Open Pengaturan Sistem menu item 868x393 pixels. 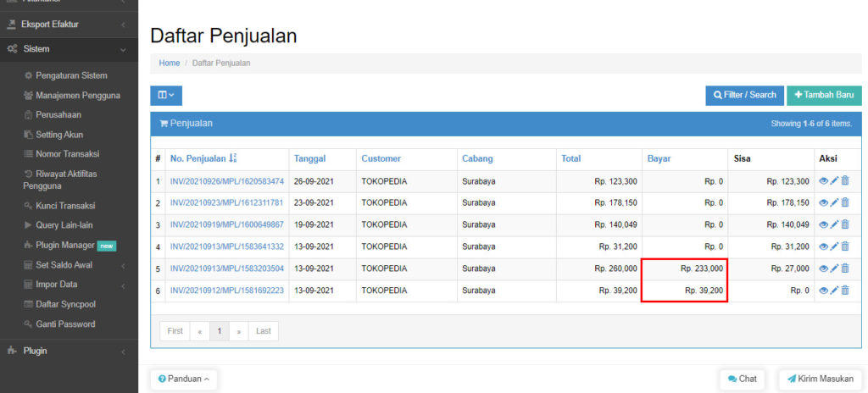click(71, 75)
